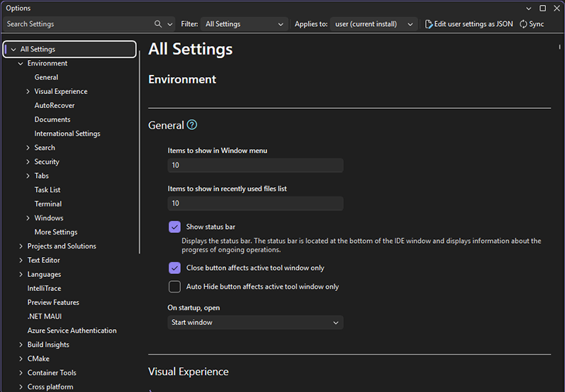Image resolution: width=565 pixels, height=392 pixels.
Task: Click the Sync icon
Action: [x=523, y=24]
